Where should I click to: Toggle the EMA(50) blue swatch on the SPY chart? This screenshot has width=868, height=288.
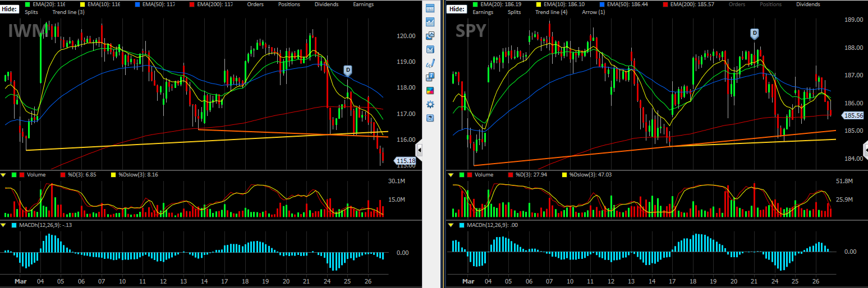pos(601,4)
